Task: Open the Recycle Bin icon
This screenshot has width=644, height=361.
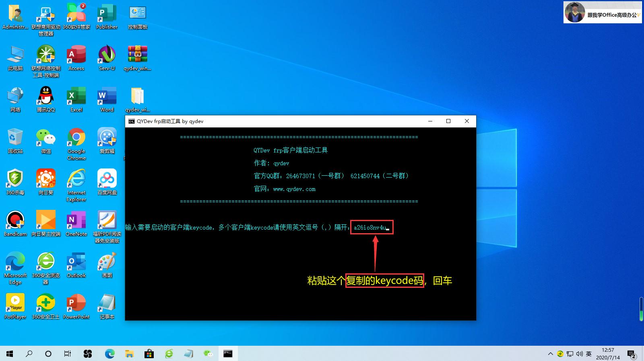Action: (15, 141)
